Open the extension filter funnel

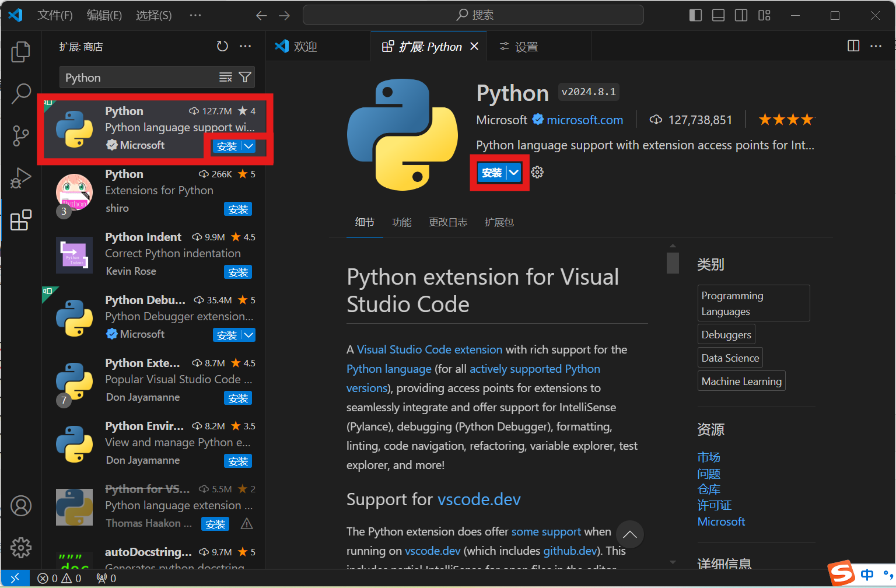[246, 78]
